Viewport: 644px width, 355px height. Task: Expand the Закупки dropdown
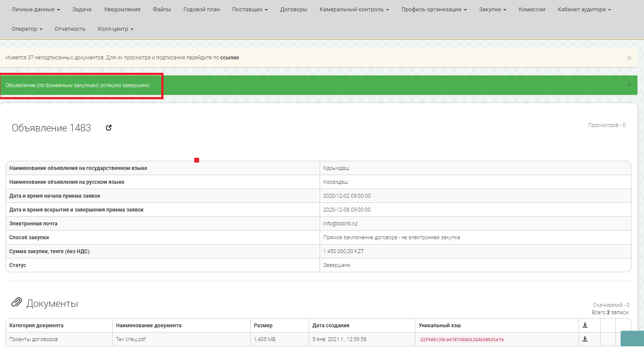pyautogui.click(x=492, y=10)
